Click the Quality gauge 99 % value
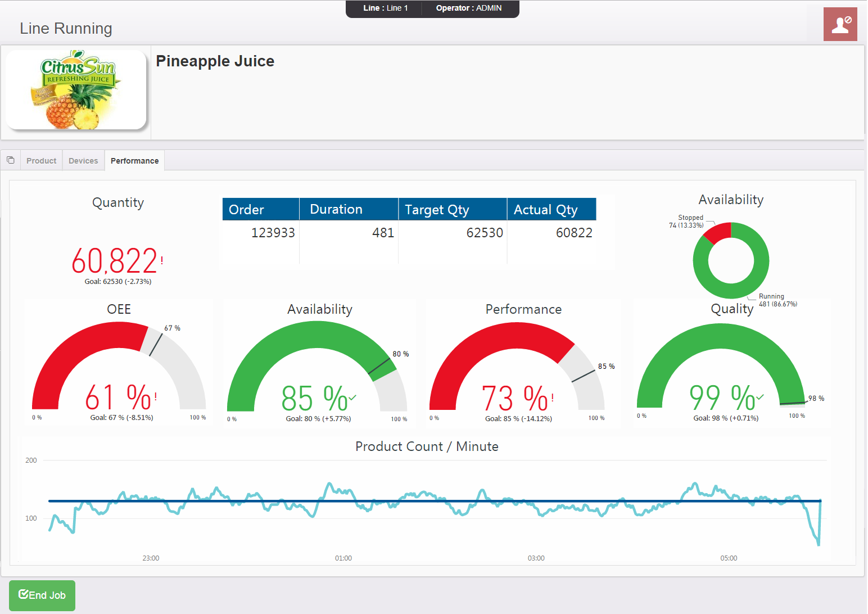The height and width of the screenshot is (614, 868). [722, 398]
